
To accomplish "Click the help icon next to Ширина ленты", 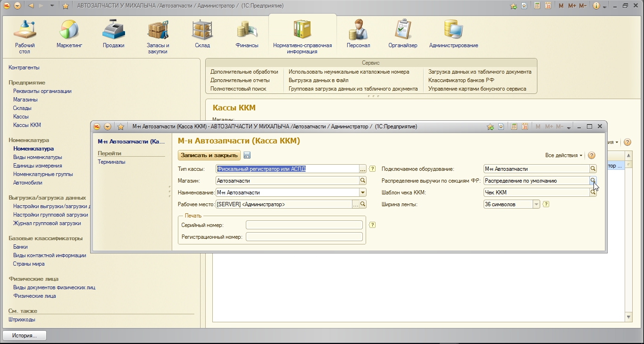I will click(x=546, y=204).
